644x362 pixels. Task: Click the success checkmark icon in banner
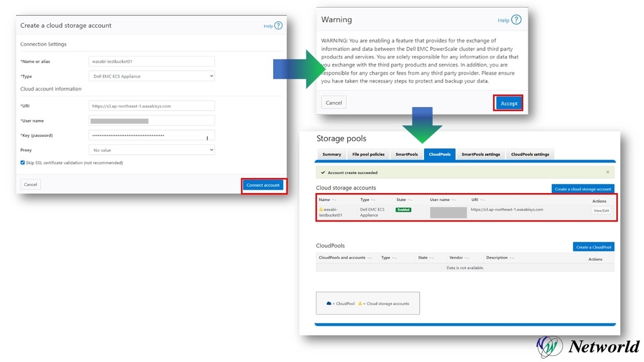323,173
